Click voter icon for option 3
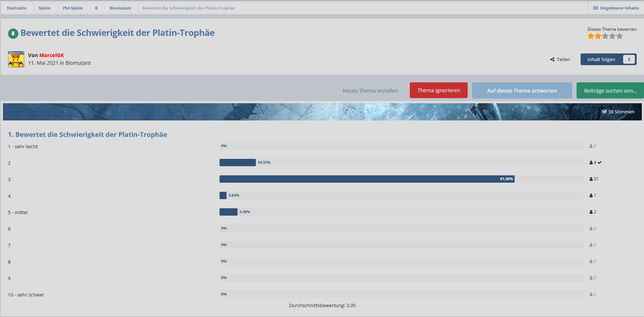Screen dimensions: 644x317 591,179
